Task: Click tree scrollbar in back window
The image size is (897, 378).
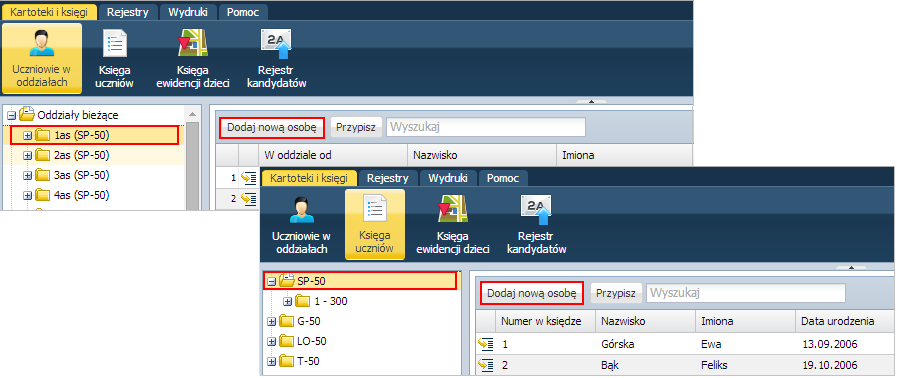Action: click(193, 166)
